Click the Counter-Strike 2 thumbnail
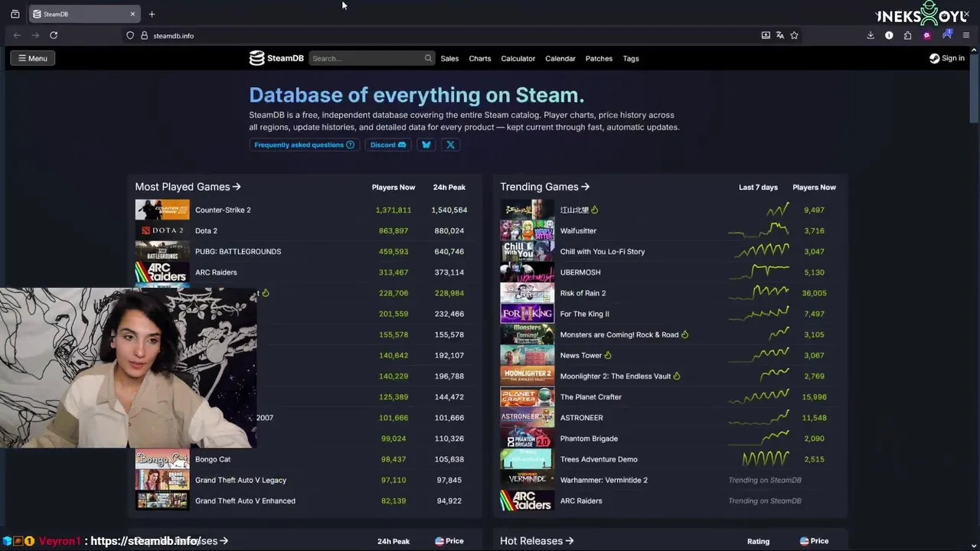Viewport: 980px width, 551px height. click(x=162, y=210)
